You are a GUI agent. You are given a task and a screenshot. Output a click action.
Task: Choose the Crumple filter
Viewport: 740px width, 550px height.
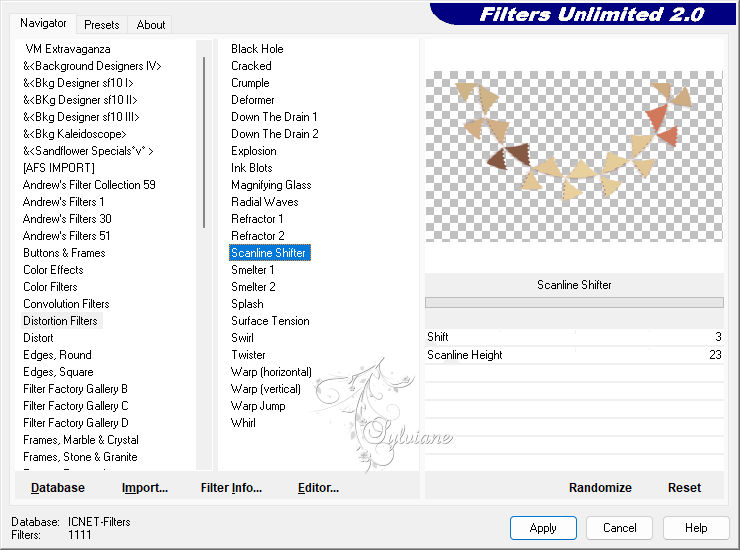(250, 83)
